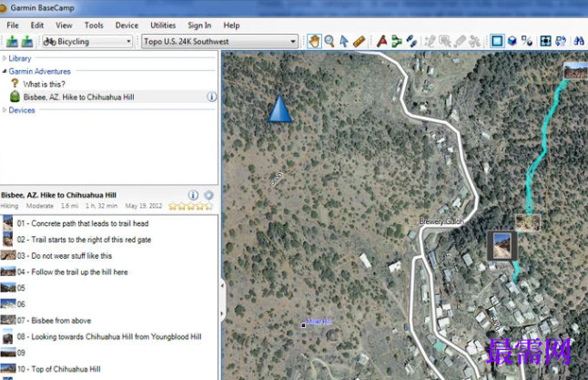Screen dimensions: 588x380
Task: Open the Topo U.S. 24K Southwest map dropdown
Action: click(x=220, y=41)
